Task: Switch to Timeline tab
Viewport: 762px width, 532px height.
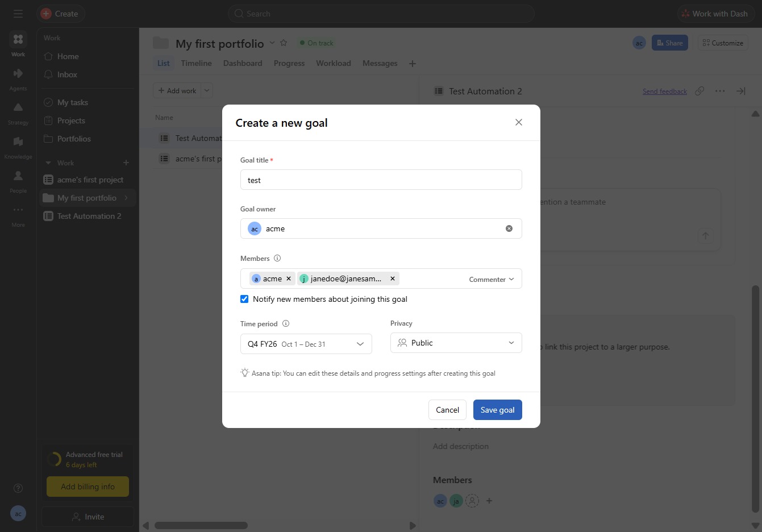Action: coord(196,63)
